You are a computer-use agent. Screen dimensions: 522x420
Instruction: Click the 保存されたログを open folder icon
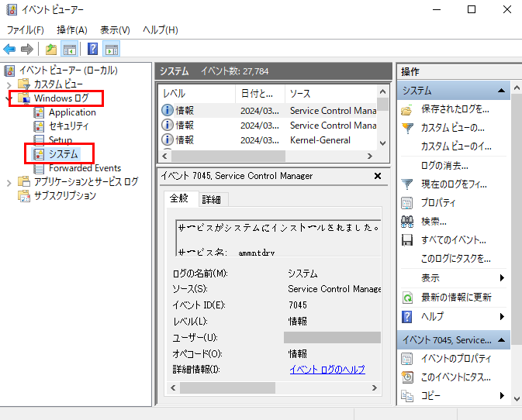406,110
